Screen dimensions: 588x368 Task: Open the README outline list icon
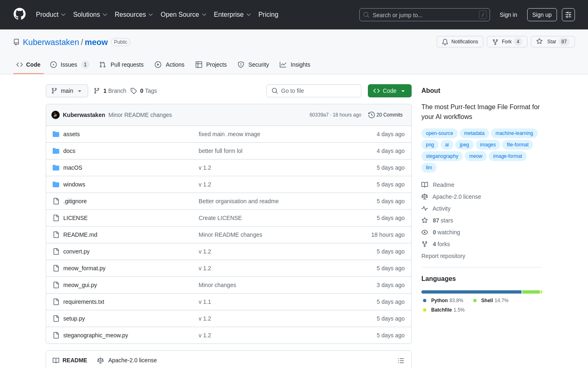[401, 361]
